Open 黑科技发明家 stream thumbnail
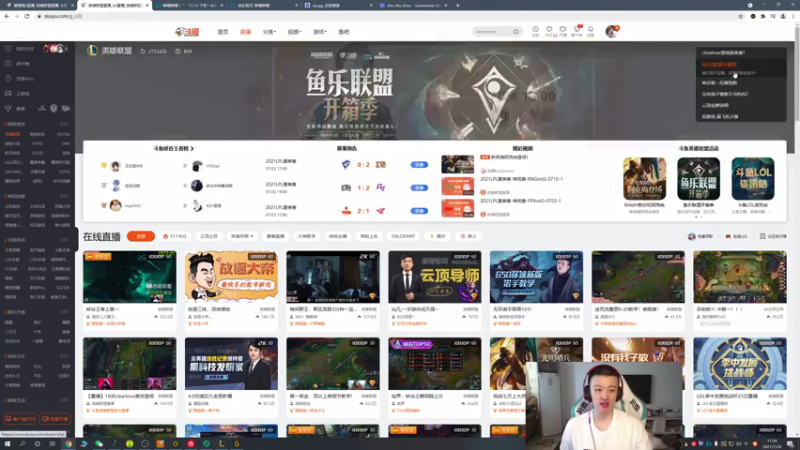Screen dimensions: 800x450 [x=231, y=364]
